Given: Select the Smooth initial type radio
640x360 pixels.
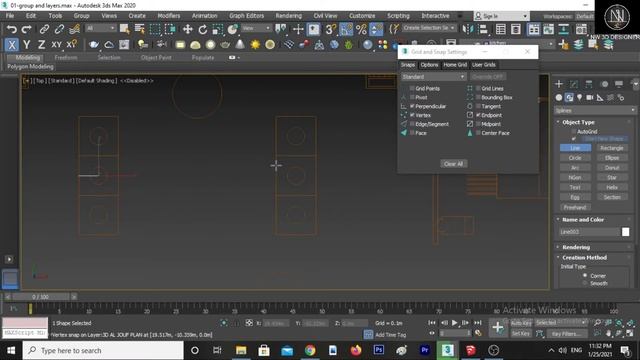Looking at the screenshot, I should [x=585, y=283].
